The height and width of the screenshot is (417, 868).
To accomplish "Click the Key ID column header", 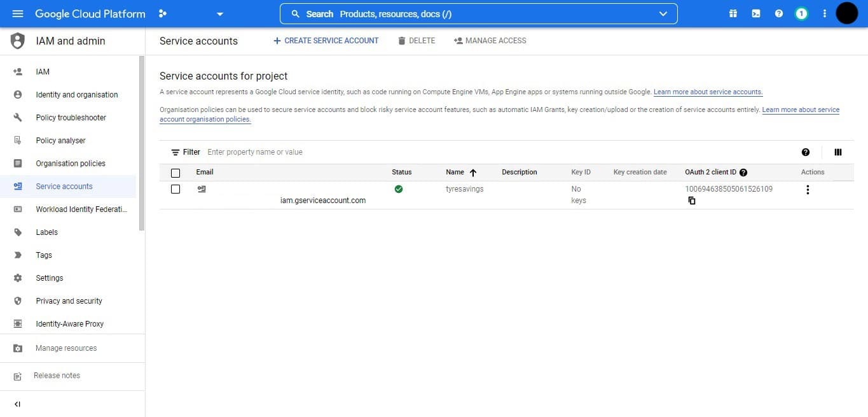I will (581, 172).
